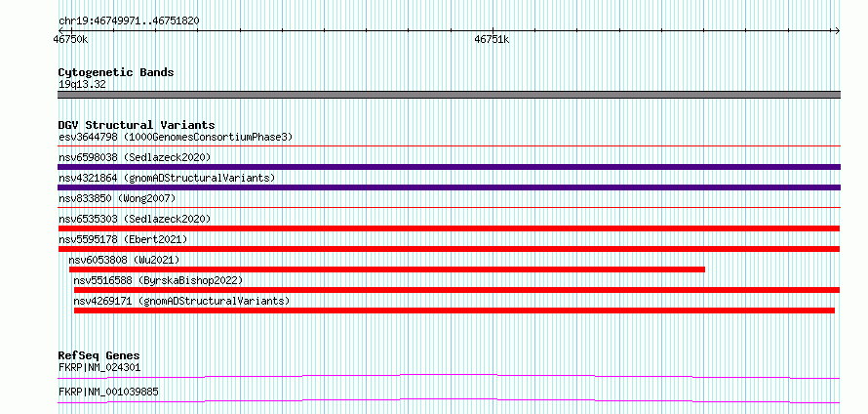The image size is (868, 414).
Task: Select the nsv833850 thin red line
Action: (x=449, y=208)
